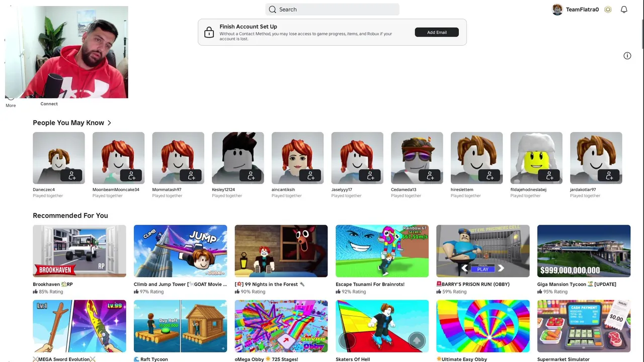Click the 'Supermarket Simulator' title text
This screenshot has width=644, height=362.
point(563,359)
